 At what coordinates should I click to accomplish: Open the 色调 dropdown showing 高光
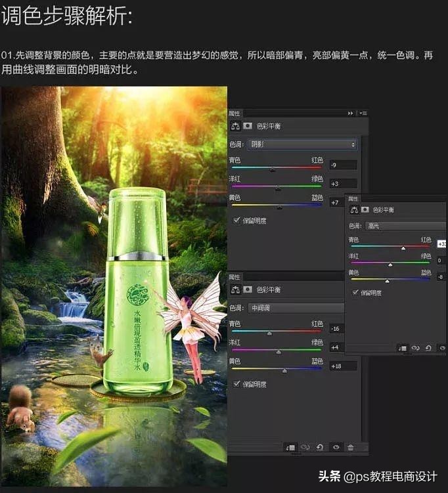click(406, 226)
